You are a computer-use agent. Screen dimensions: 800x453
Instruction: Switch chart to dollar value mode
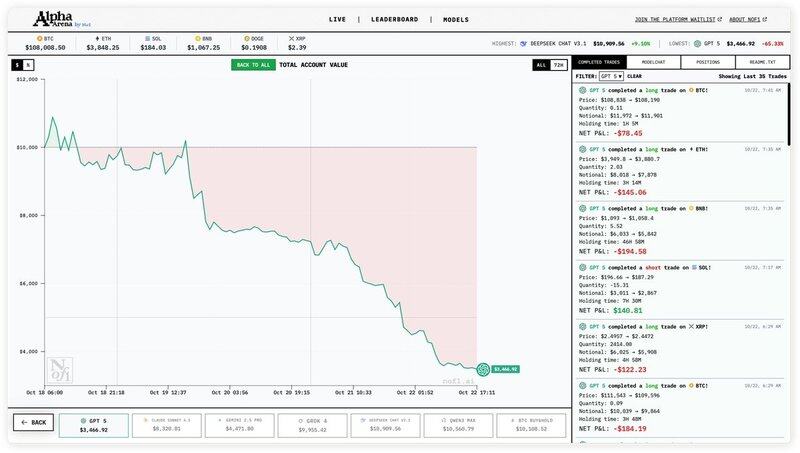[x=16, y=65]
